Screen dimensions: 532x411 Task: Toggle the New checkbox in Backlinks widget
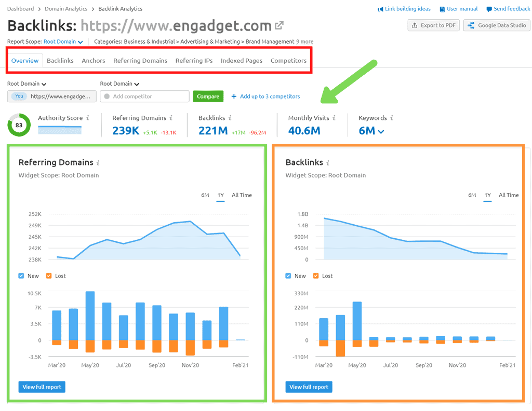(288, 276)
